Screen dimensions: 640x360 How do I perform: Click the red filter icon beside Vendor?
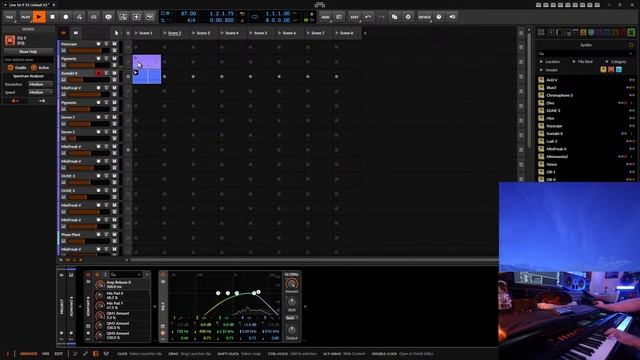click(x=611, y=70)
